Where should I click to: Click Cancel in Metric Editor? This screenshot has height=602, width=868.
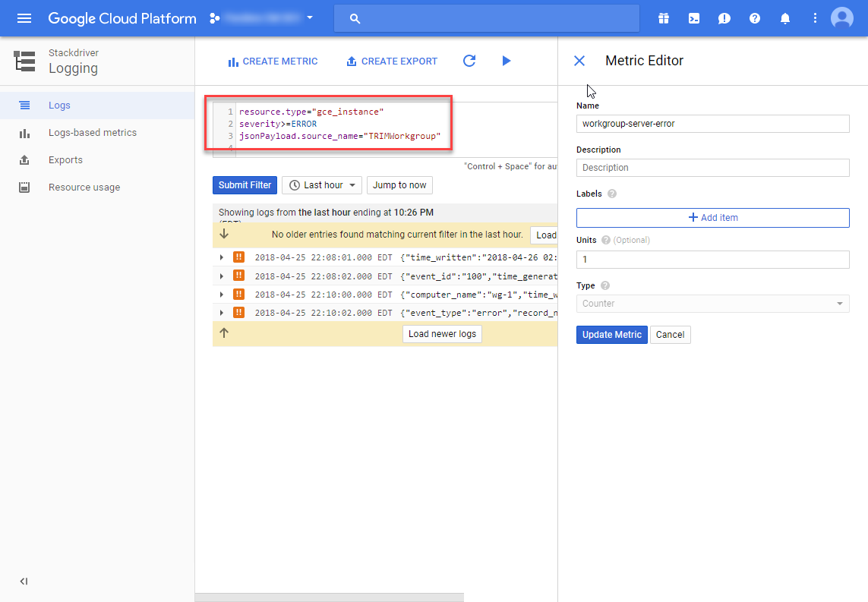670,335
